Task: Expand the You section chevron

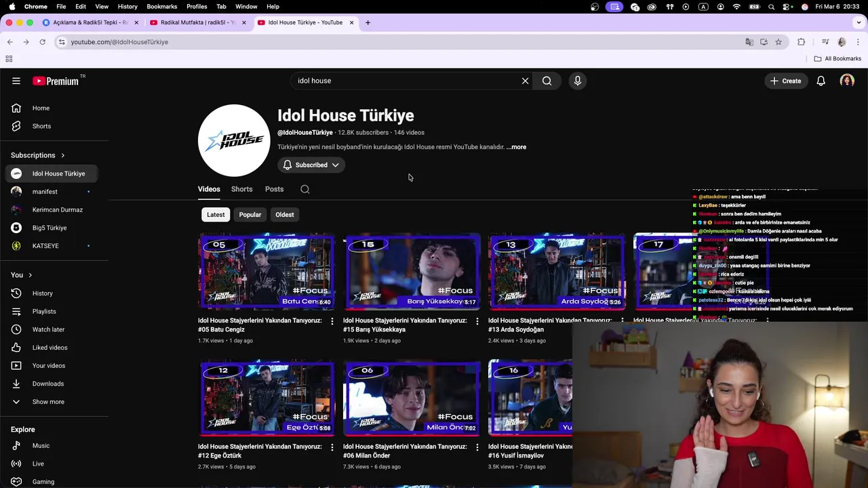Action: [x=30, y=275]
